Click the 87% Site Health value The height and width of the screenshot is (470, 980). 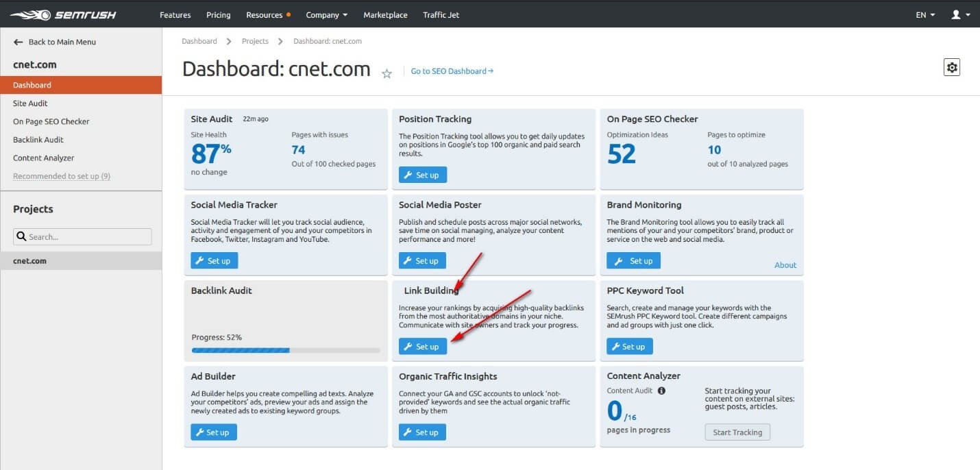click(x=211, y=153)
